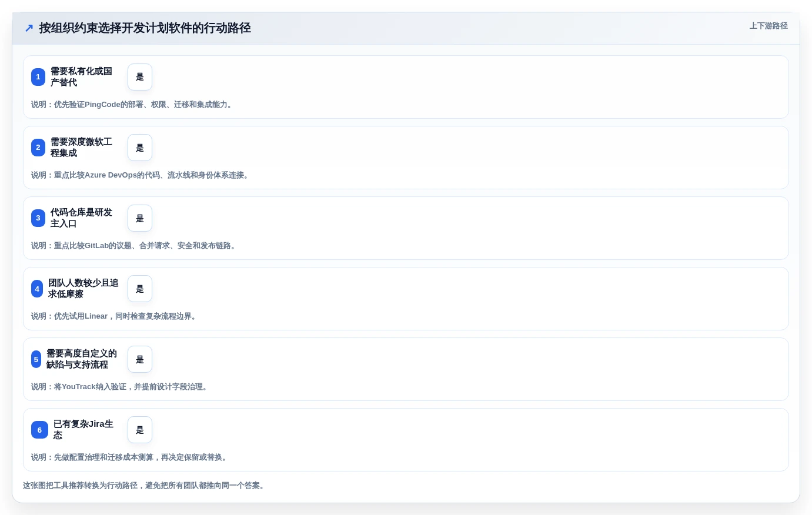
Task: Select step number 1 badge
Action: pyautogui.click(x=38, y=77)
